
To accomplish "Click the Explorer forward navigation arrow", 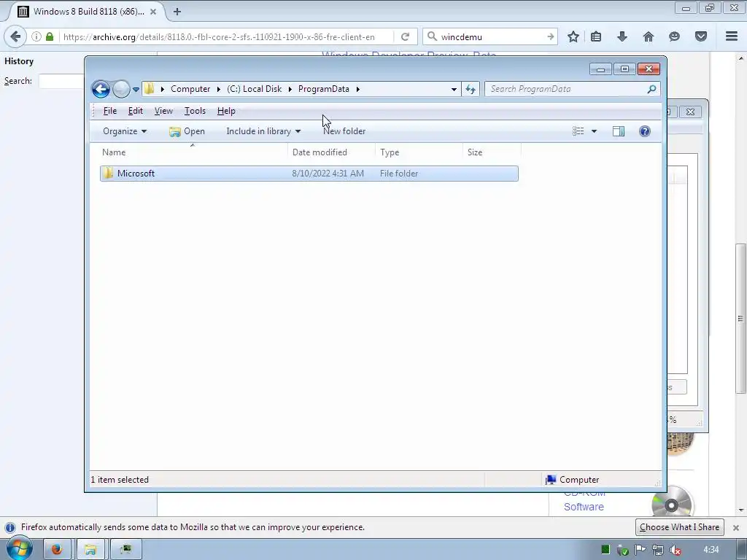I will tap(122, 89).
